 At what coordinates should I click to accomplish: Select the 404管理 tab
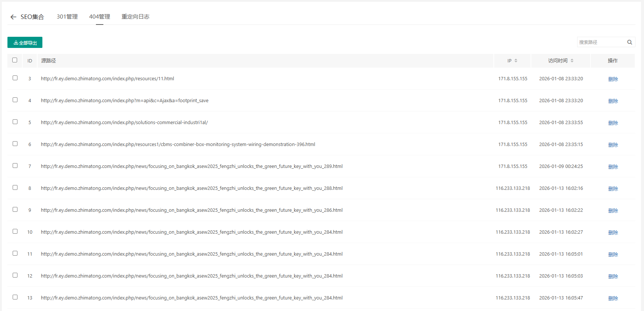99,17
